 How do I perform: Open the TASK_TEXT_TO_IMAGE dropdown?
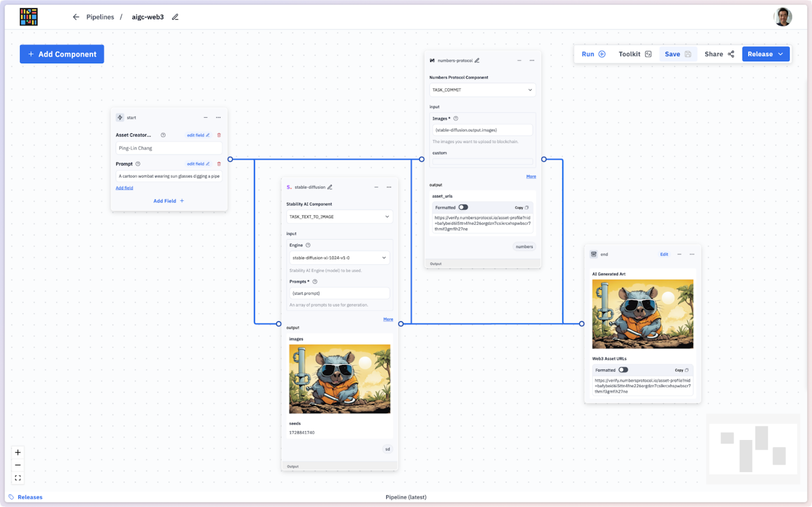(339, 217)
